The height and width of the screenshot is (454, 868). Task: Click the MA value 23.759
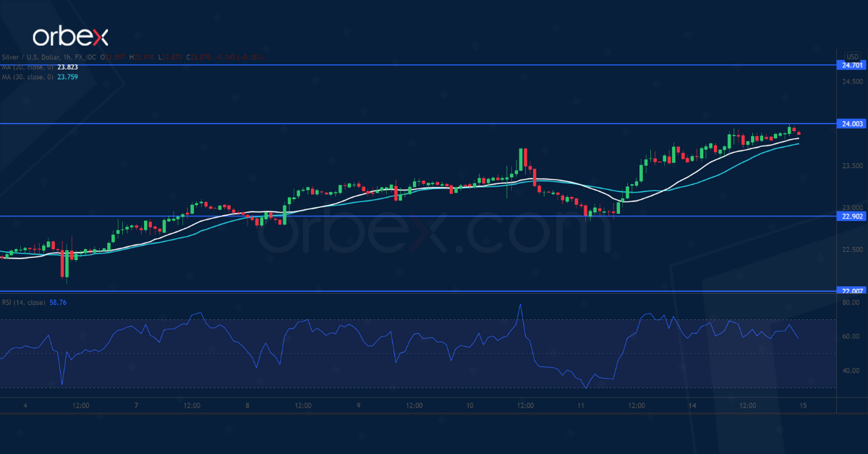coord(68,75)
